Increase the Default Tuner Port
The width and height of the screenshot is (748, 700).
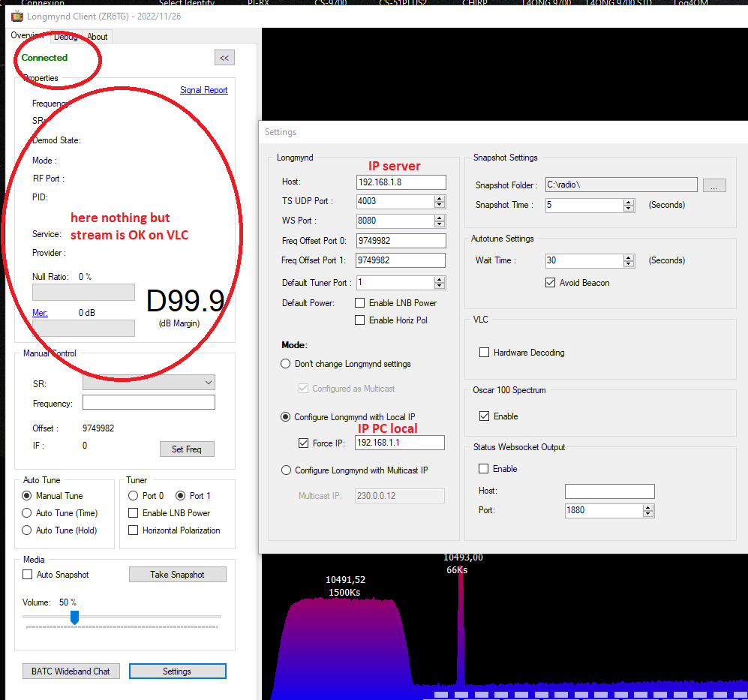[440, 279]
